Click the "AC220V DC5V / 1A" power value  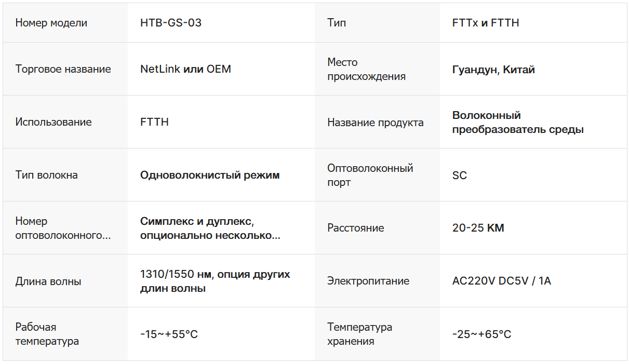pos(502,281)
